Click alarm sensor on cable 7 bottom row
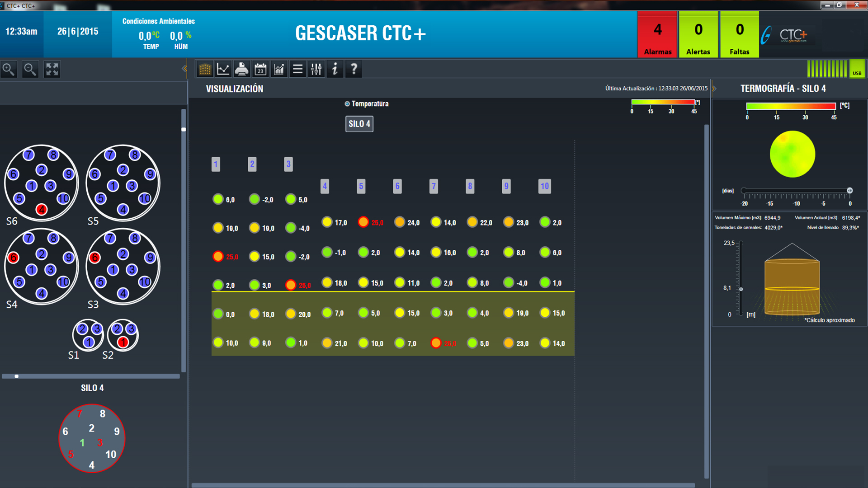The image size is (868, 488). point(436,343)
